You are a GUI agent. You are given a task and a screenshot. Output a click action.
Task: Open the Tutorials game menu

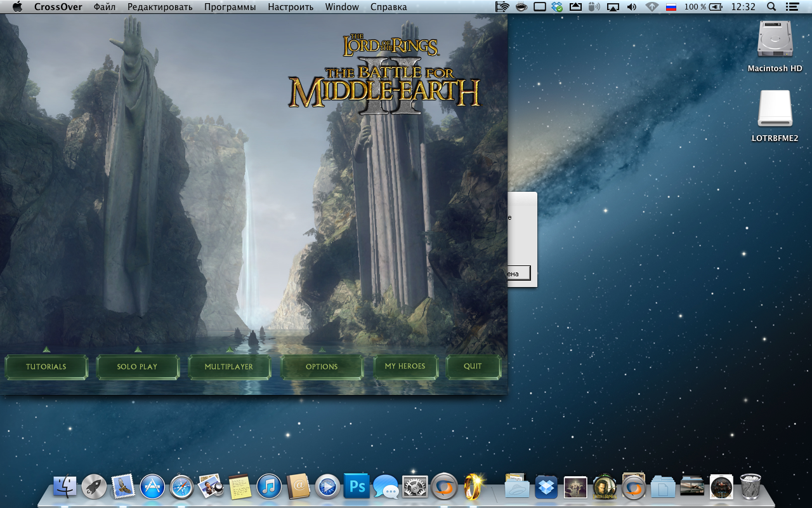tap(46, 366)
